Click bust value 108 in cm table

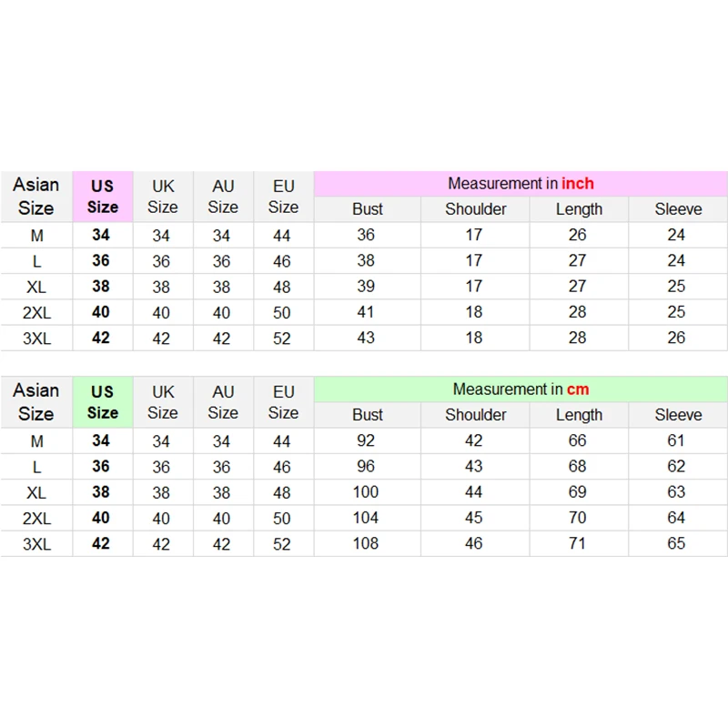366,543
